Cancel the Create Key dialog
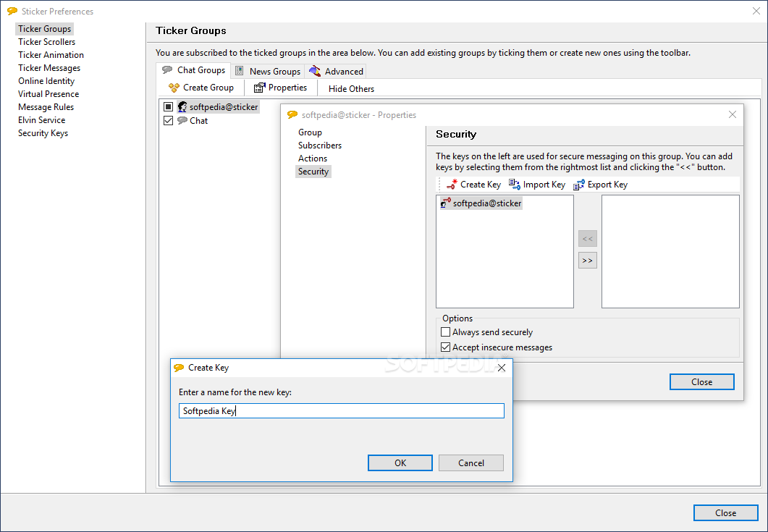This screenshot has height=532, width=768. coord(470,463)
